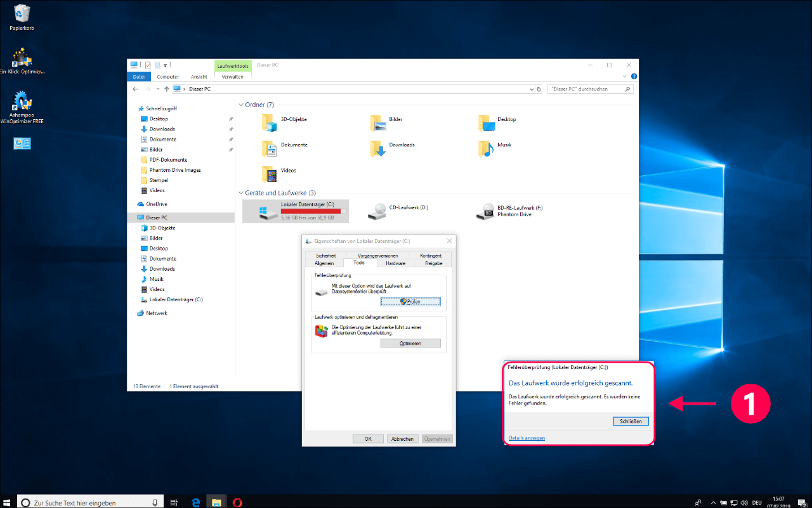This screenshot has width=812, height=508.
Task: Click the Dieser PC address bar
Action: 352,89
